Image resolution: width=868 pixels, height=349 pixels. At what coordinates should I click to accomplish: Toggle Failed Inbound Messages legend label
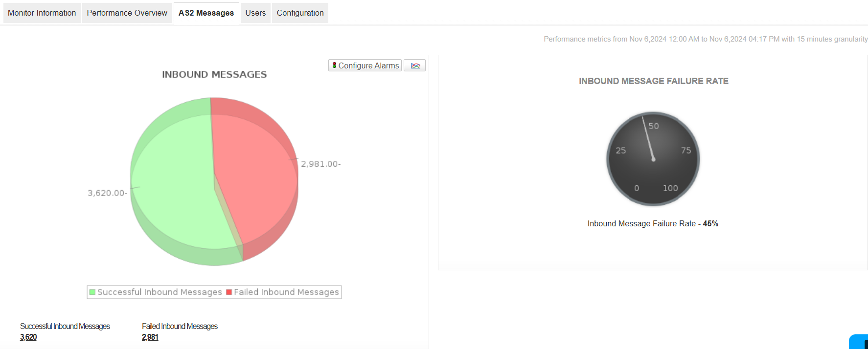(x=286, y=292)
